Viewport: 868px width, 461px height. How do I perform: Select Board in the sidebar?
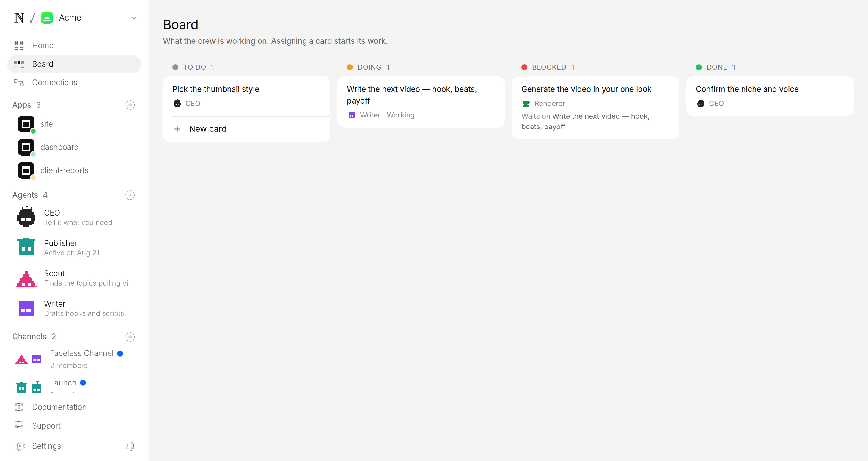point(74,64)
